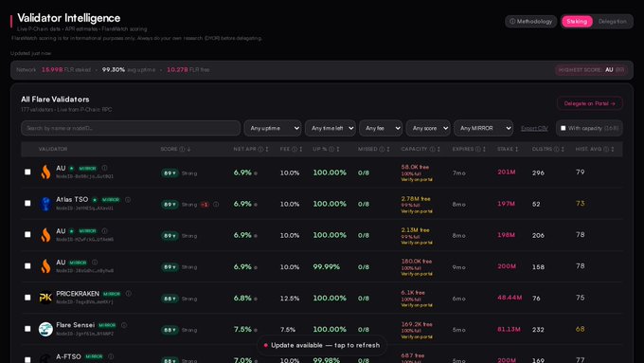Click the info icon in the MISSED header

tap(382, 149)
